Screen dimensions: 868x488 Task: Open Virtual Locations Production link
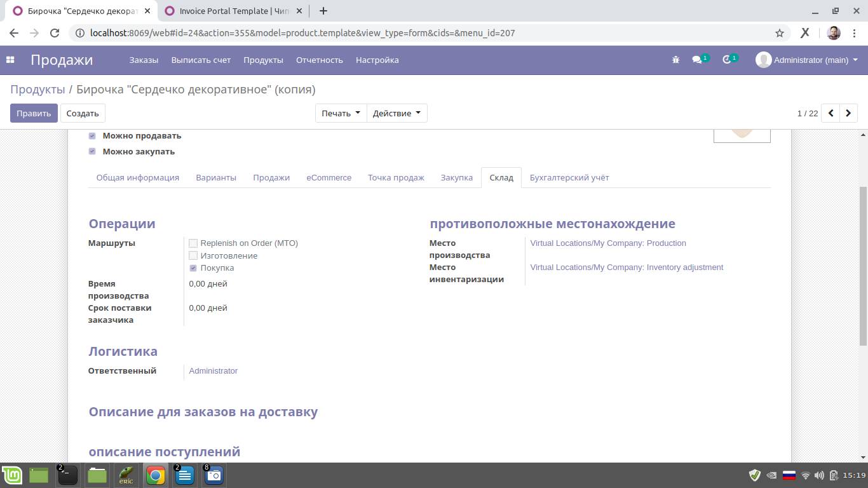pos(607,243)
